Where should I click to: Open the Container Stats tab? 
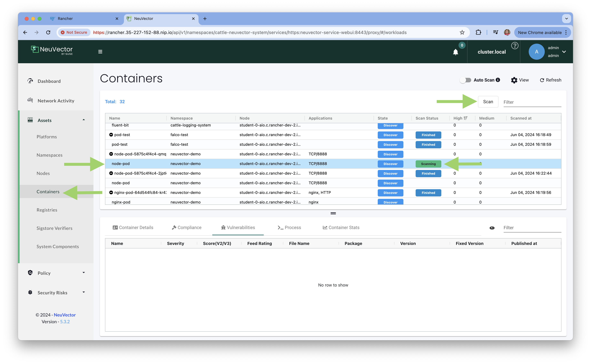pyautogui.click(x=341, y=228)
